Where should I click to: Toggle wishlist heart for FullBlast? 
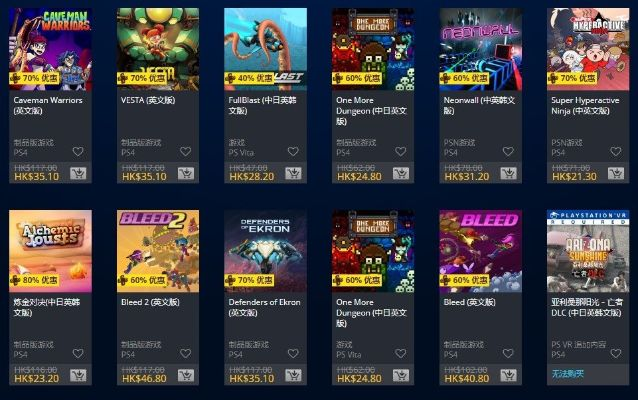[293, 152]
